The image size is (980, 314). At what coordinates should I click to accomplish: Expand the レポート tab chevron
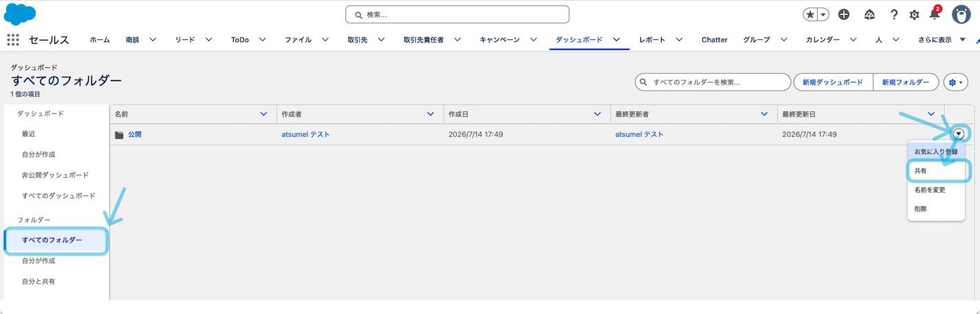pyautogui.click(x=679, y=40)
